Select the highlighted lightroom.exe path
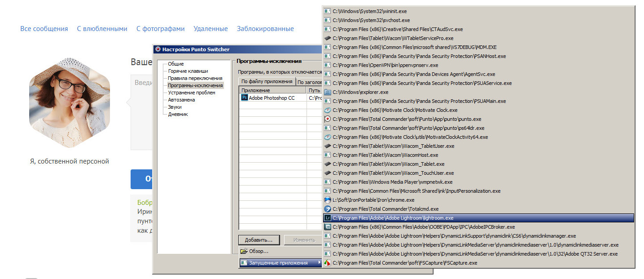This screenshot has width=644, height=279. pyautogui.click(x=478, y=218)
